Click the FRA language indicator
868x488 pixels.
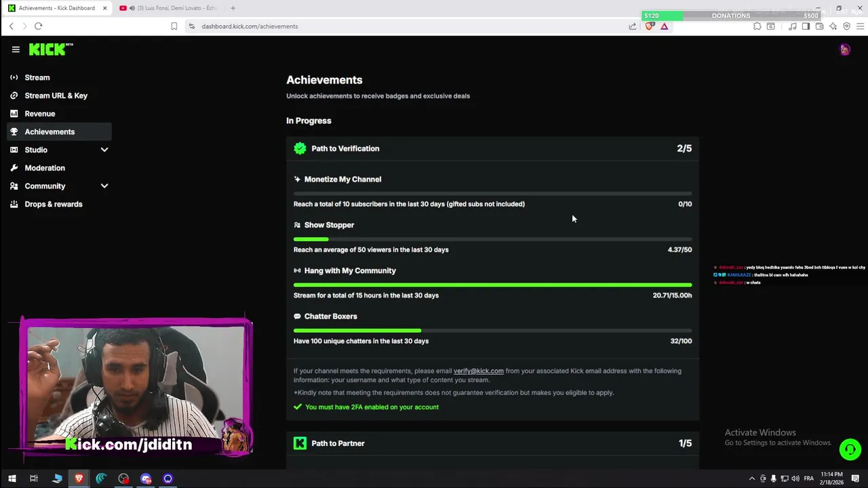(808, 479)
